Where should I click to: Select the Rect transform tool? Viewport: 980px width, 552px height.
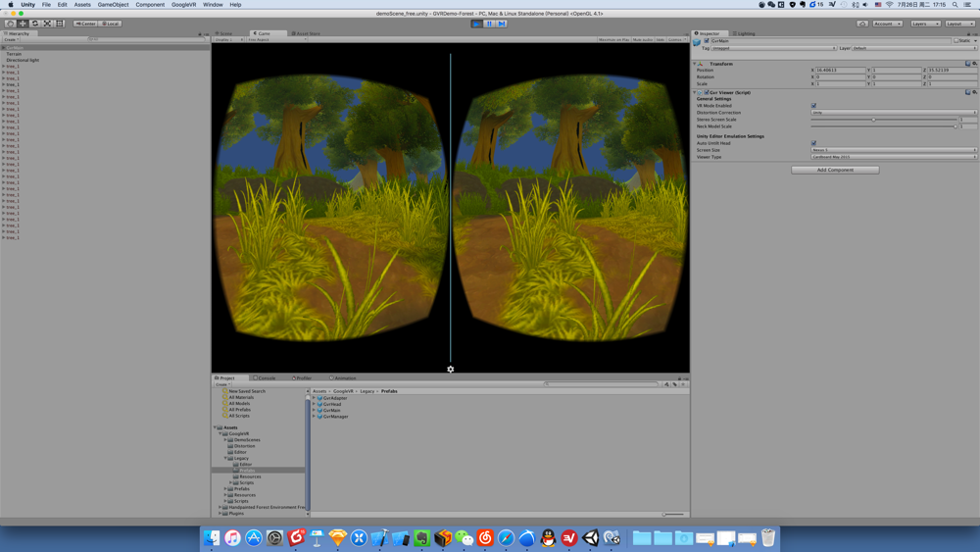(60, 24)
